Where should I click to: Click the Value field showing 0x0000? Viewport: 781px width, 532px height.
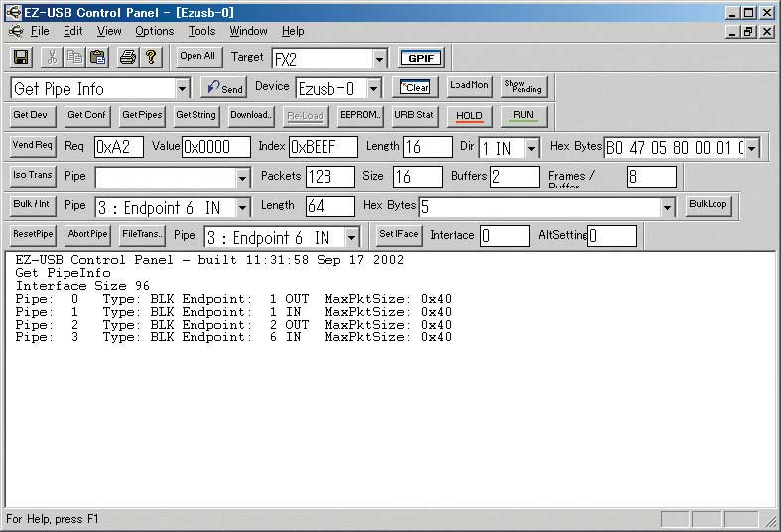click(x=216, y=147)
